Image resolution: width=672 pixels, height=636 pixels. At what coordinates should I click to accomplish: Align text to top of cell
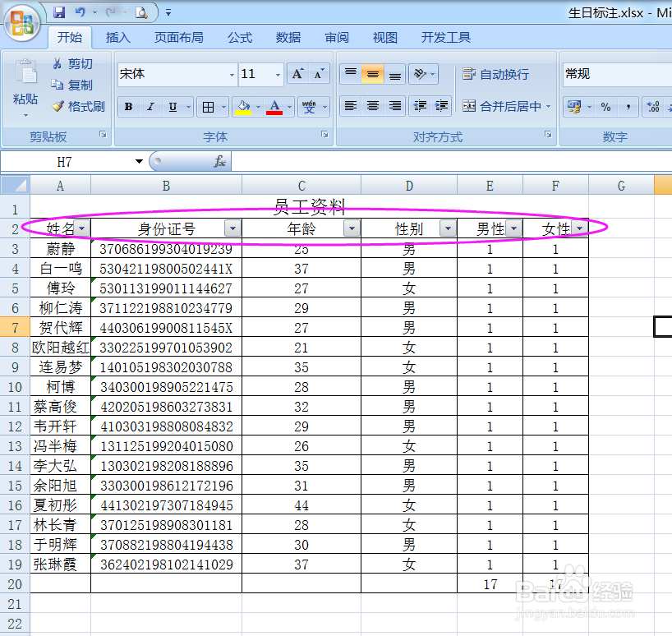click(351, 74)
